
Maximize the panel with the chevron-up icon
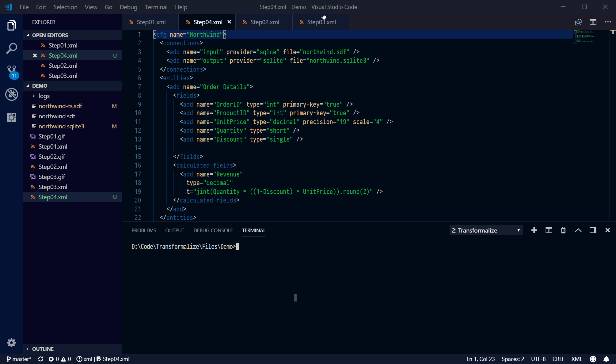(x=578, y=230)
